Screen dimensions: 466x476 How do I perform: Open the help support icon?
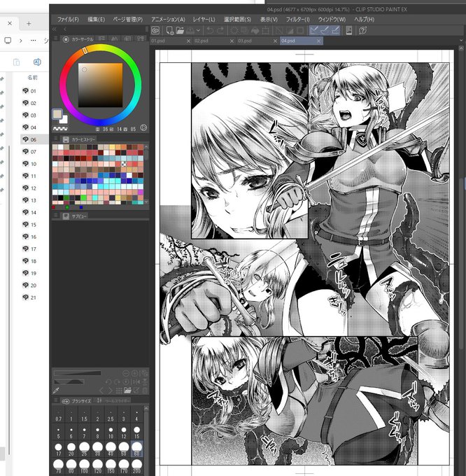pos(362,30)
